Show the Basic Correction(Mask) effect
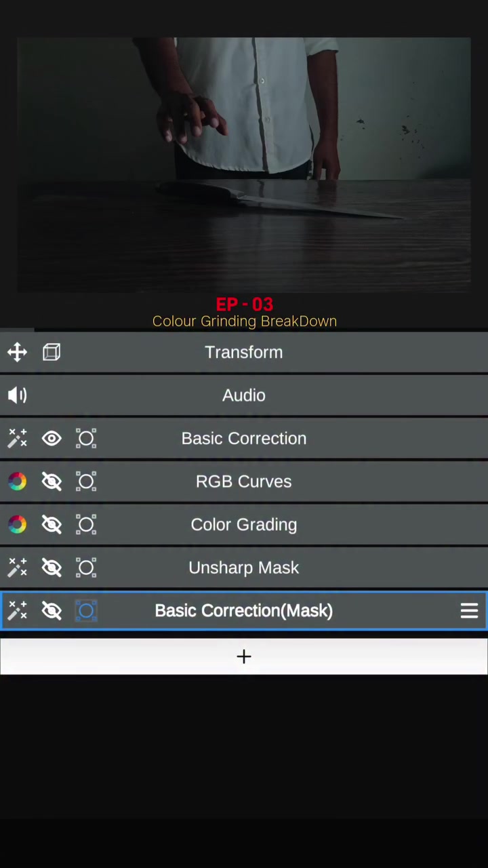 click(52, 611)
